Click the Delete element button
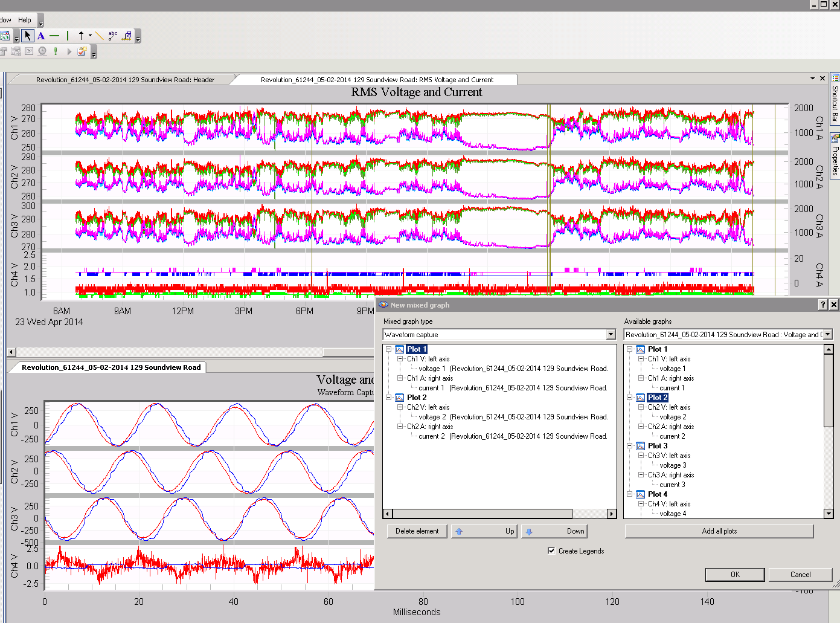The width and height of the screenshot is (840, 623). pyautogui.click(x=416, y=531)
